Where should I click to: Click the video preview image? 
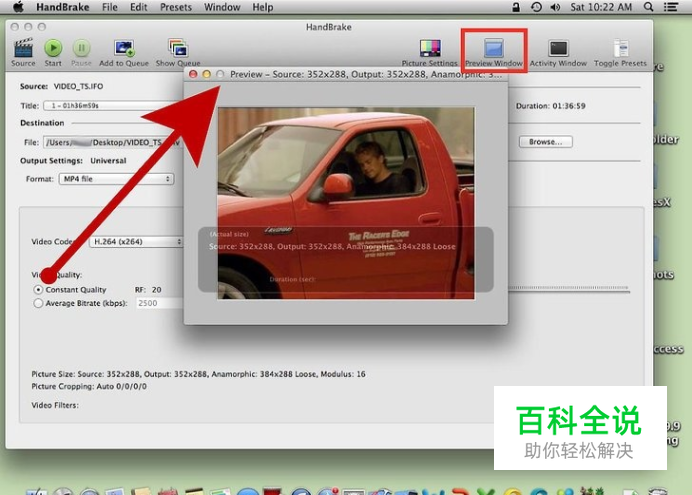[346, 203]
